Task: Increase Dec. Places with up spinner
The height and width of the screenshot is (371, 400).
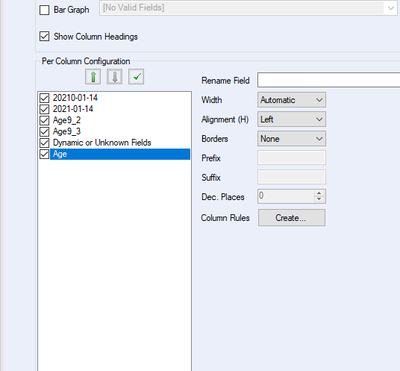Action: (x=319, y=193)
